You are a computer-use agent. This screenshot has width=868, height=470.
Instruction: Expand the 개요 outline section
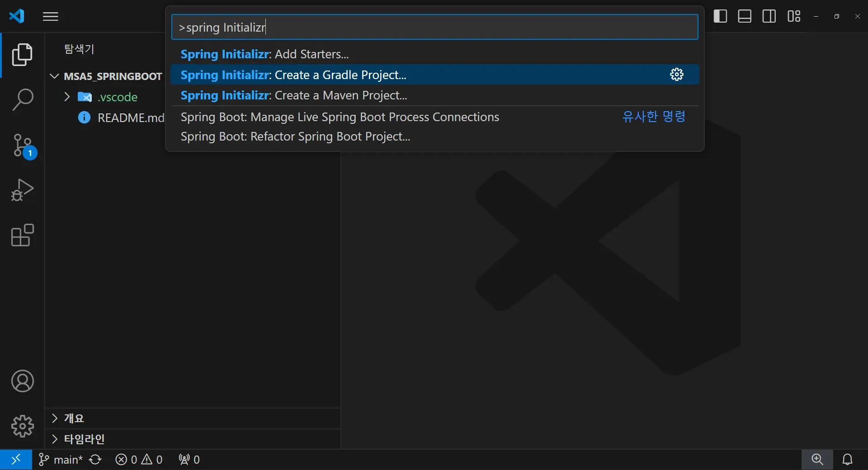(193, 418)
